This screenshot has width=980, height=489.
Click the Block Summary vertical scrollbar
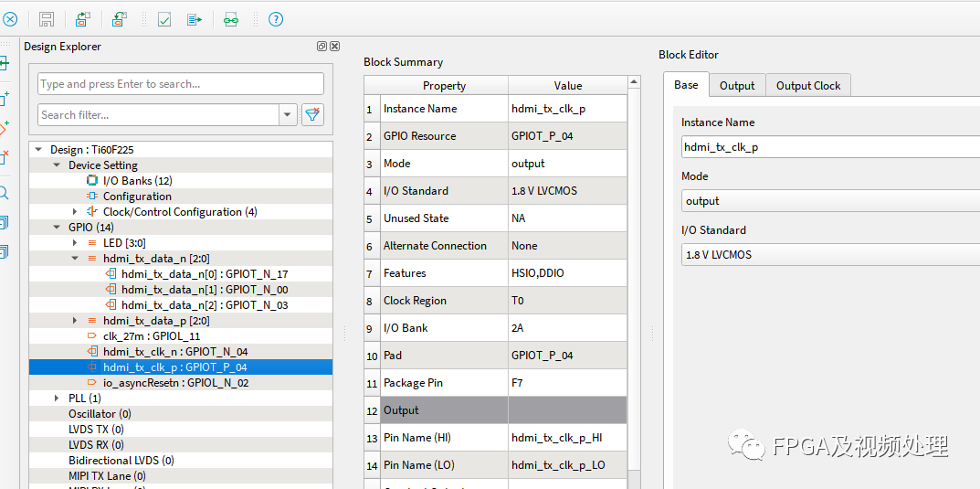pos(634,274)
